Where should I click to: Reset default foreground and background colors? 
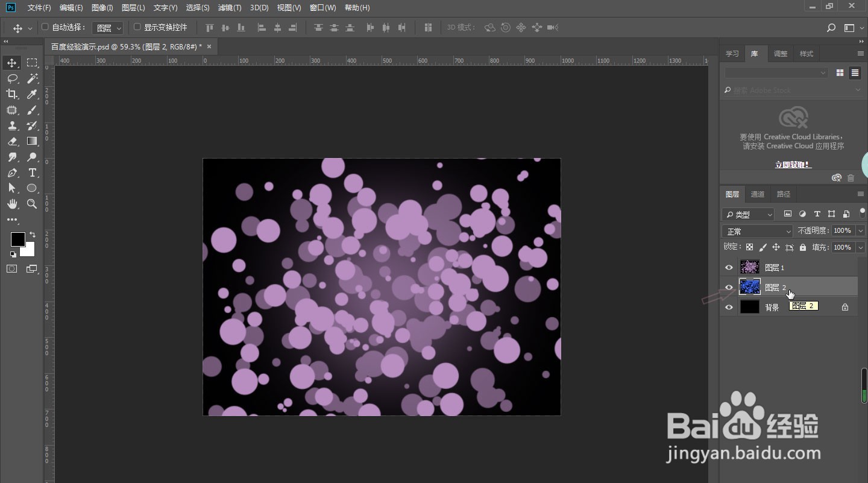point(13,254)
